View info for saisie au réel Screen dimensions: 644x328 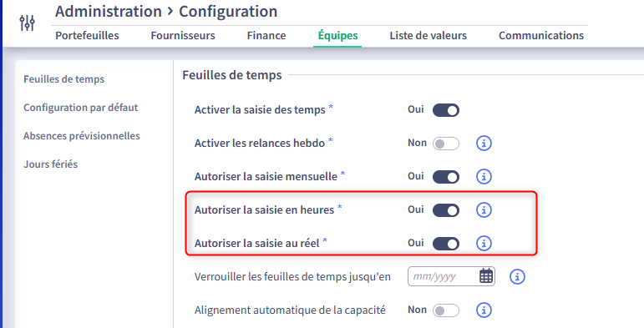(x=484, y=243)
